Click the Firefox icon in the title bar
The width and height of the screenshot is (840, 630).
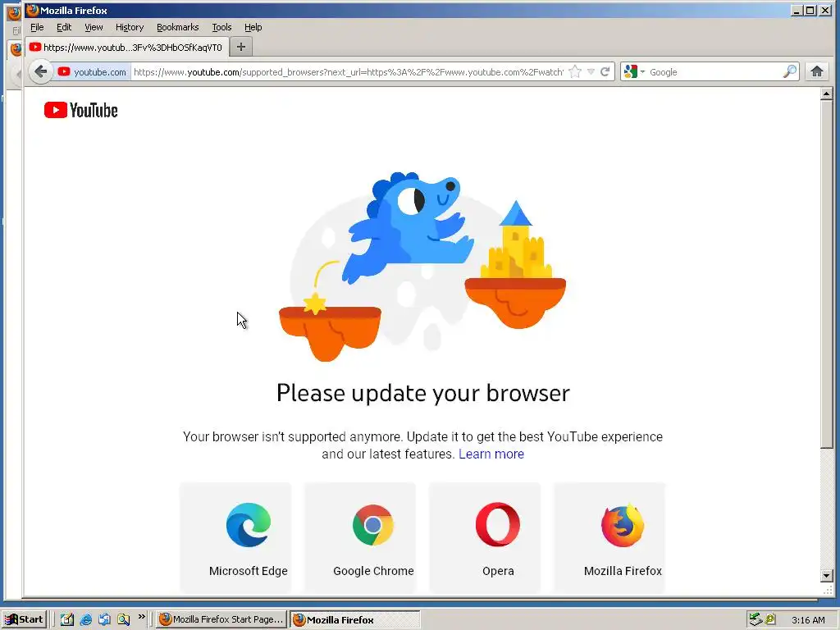pos(32,10)
